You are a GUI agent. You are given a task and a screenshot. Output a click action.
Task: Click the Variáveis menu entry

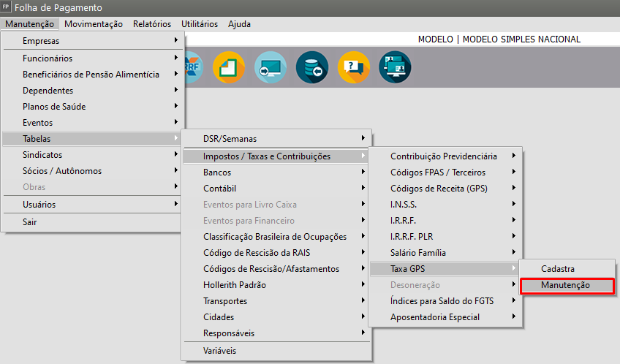[220, 351]
